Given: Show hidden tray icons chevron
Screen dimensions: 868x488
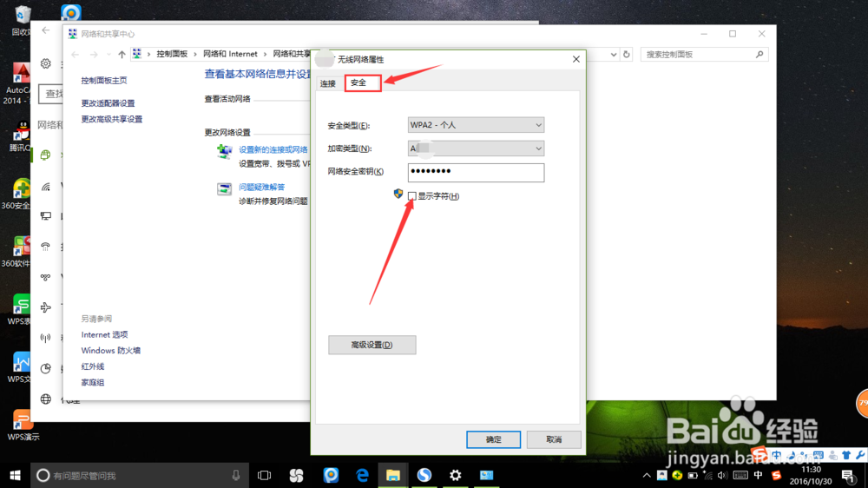Looking at the screenshot, I should point(646,475).
